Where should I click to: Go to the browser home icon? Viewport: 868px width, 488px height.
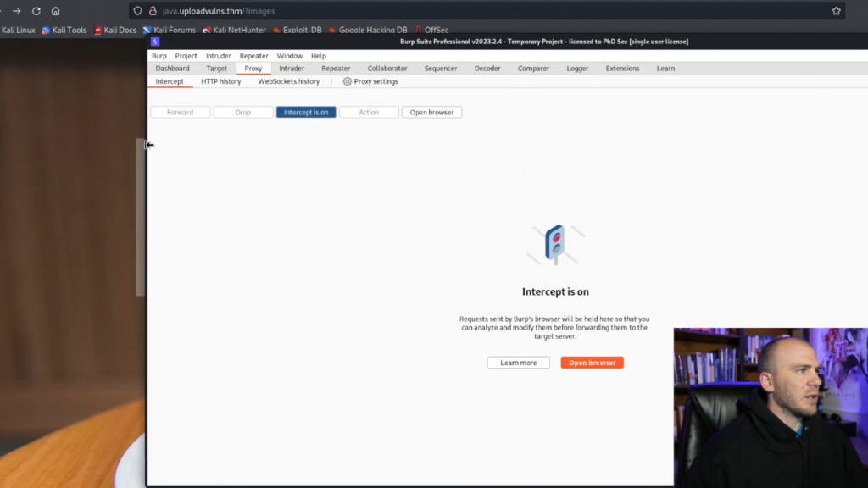pyautogui.click(x=55, y=11)
